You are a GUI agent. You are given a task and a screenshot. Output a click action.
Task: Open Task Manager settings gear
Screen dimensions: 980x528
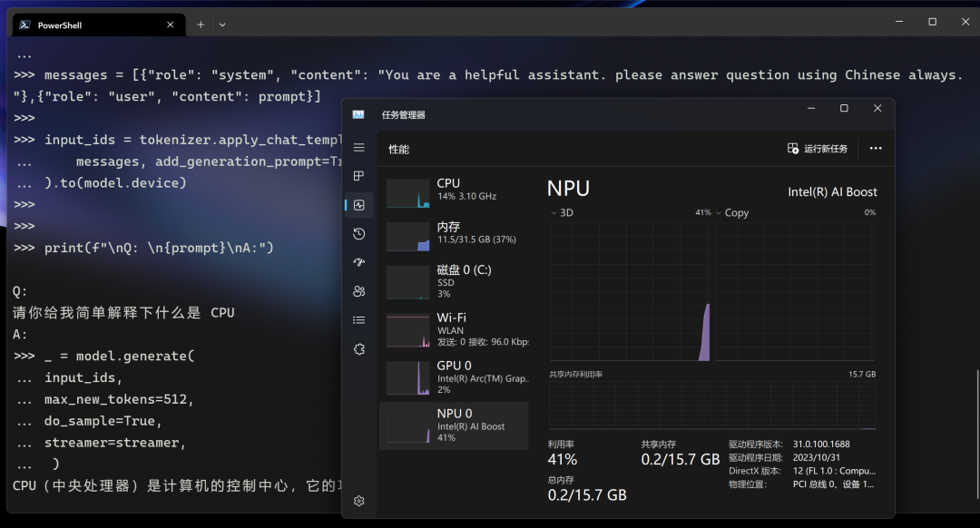point(358,501)
